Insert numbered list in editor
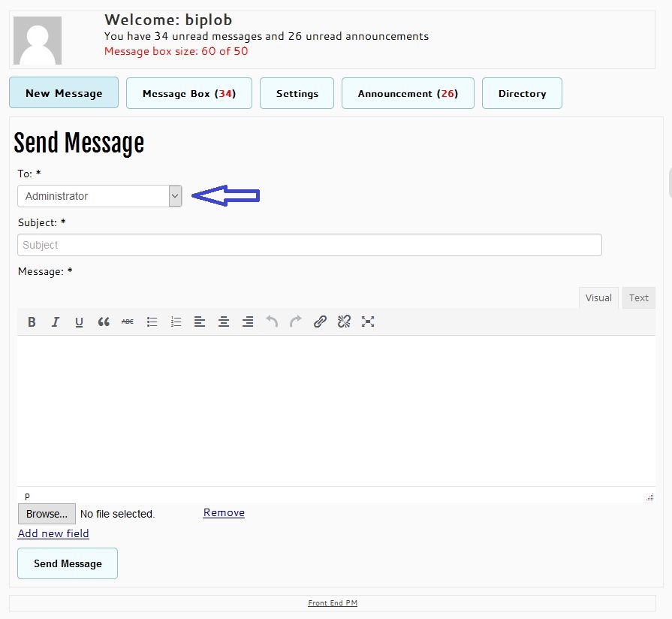Screen dimensions: 672x619 pyautogui.click(x=176, y=322)
